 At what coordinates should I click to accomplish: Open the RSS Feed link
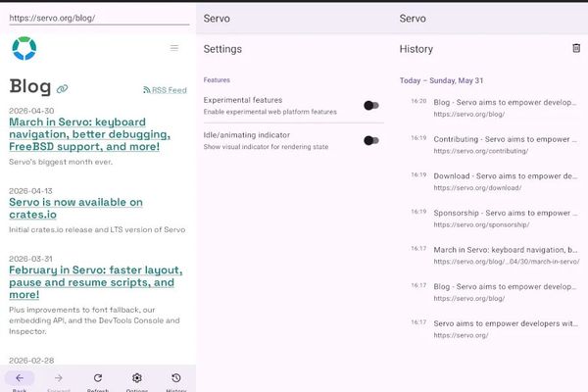click(165, 90)
